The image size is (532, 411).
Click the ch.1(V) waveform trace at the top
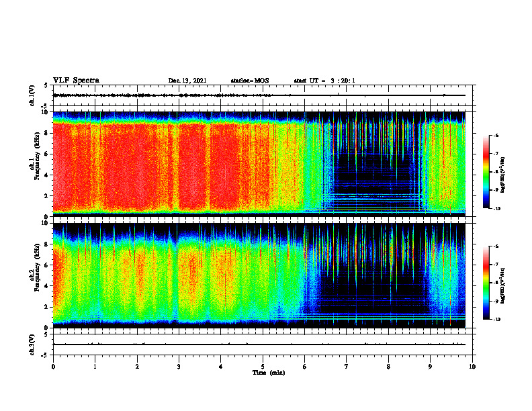(x=259, y=95)
